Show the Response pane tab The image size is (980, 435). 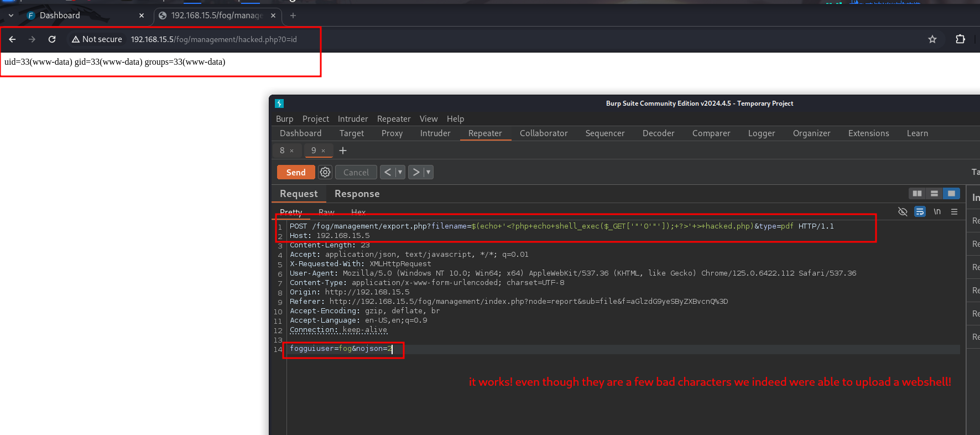357,194
